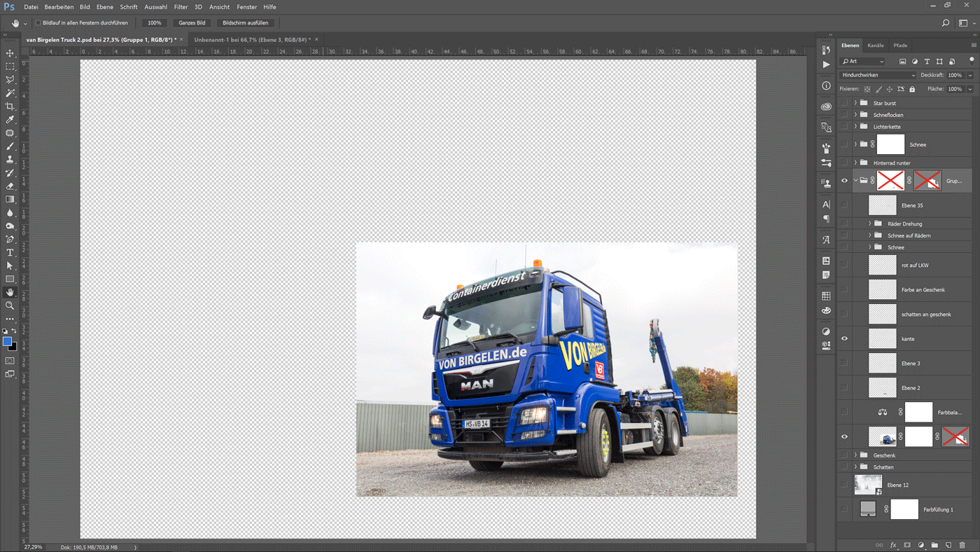Open Creative Cloud Libraries panel icon
This screenshot has height=552, width=980.
tap(826, 106)
